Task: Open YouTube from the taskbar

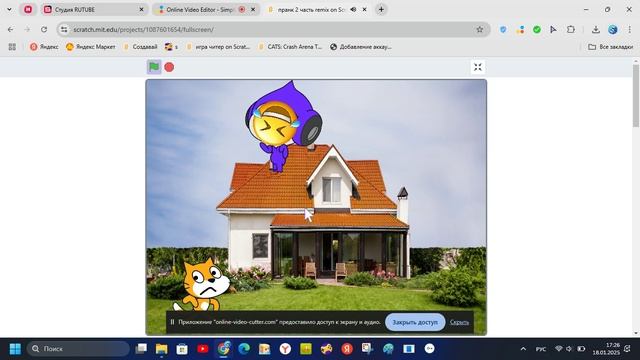Action: pyautogui.click(x=203, y=349)
